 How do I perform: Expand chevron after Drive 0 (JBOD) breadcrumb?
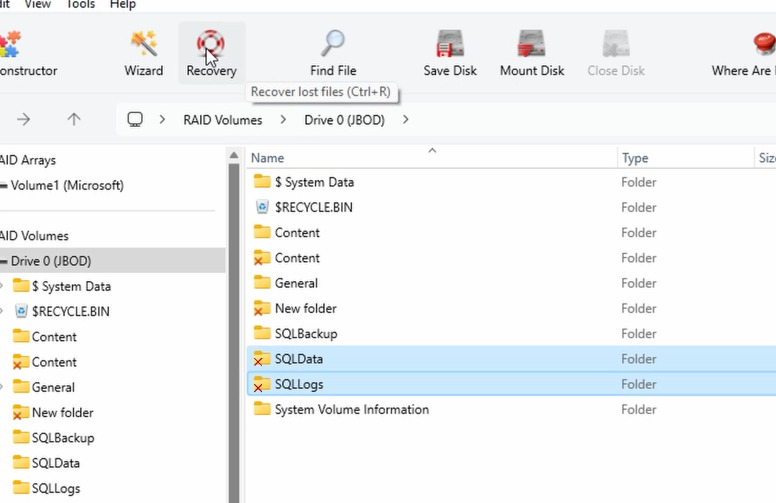point(406,119)
